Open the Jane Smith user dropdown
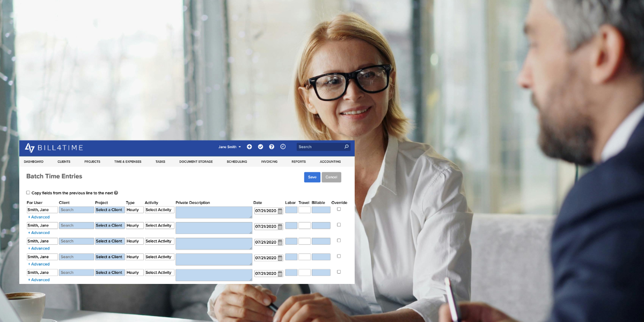 230,147
